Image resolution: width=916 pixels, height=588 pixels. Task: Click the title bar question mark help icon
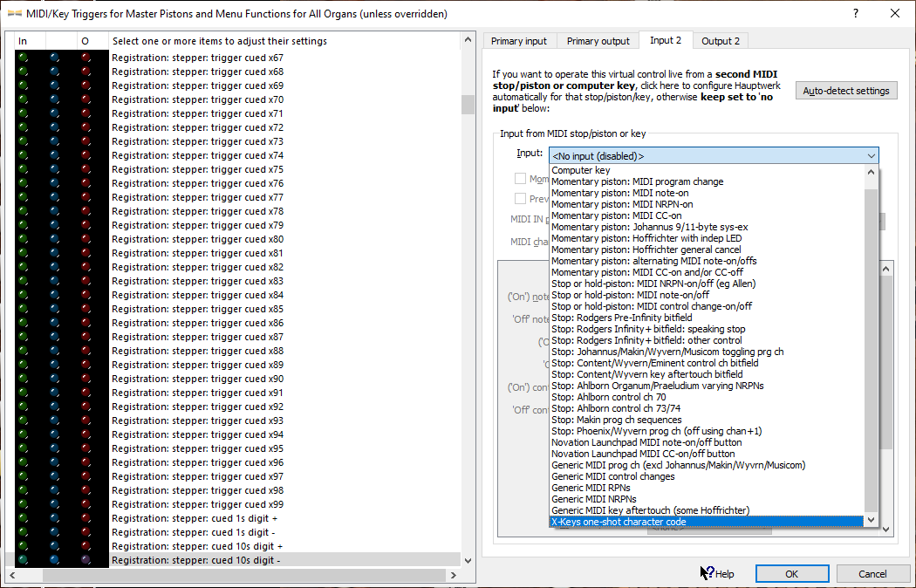855,14
